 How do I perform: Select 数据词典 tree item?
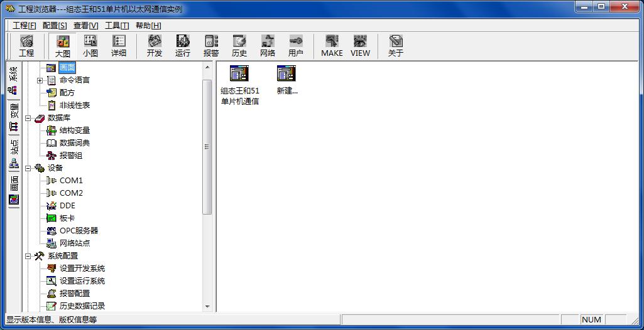click(x=75, y=143)
